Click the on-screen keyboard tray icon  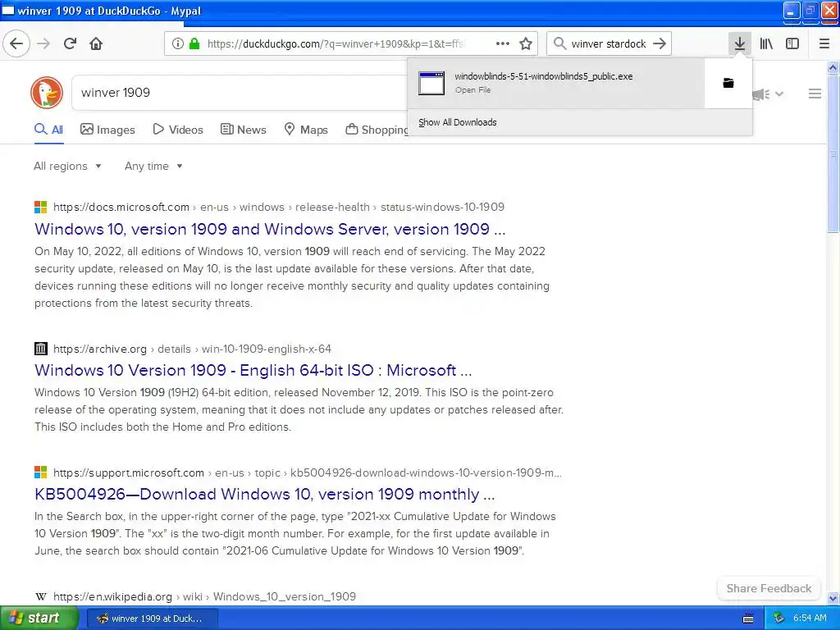coord(748,619)
